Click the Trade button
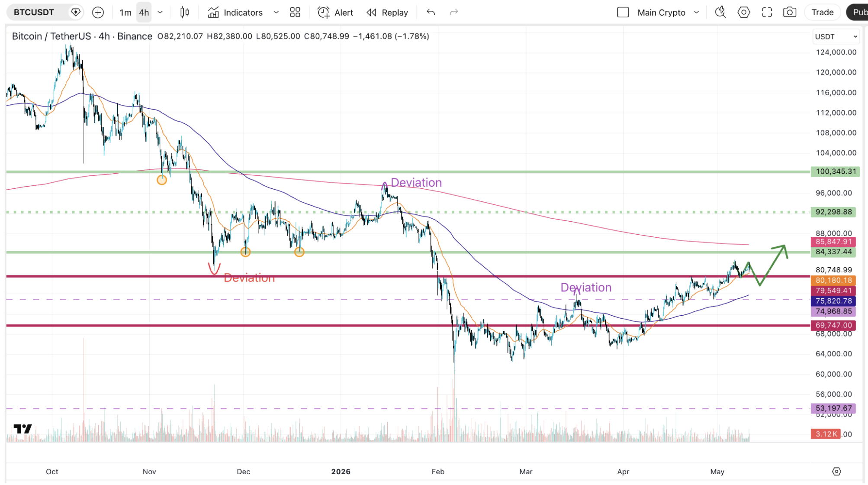868x485 pixels. [x=822, y=12]
